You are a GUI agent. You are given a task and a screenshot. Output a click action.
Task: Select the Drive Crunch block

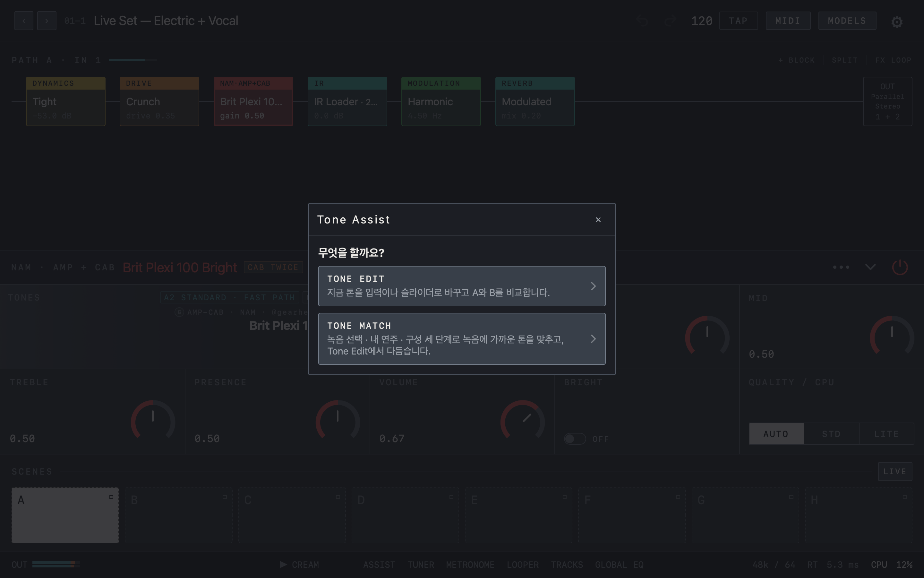[159, 101]
